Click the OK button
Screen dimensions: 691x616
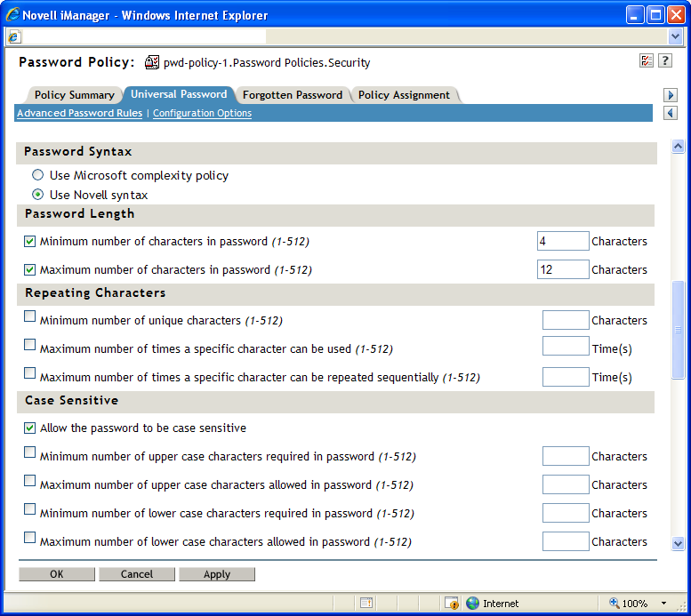click(57, 574)
